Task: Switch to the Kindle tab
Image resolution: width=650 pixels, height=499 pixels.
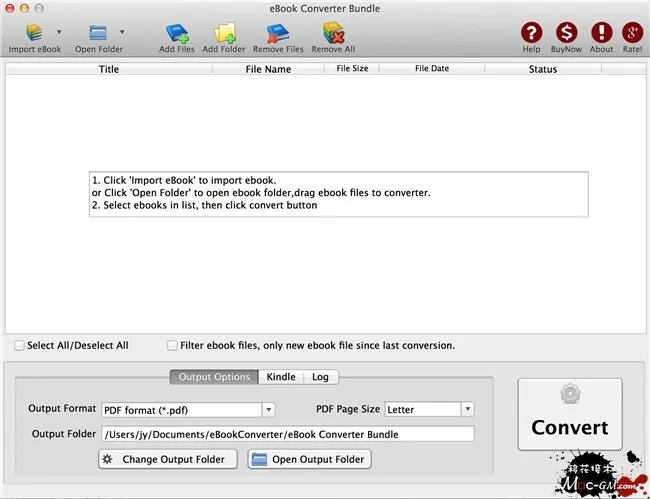Action: tap(281, 377)
